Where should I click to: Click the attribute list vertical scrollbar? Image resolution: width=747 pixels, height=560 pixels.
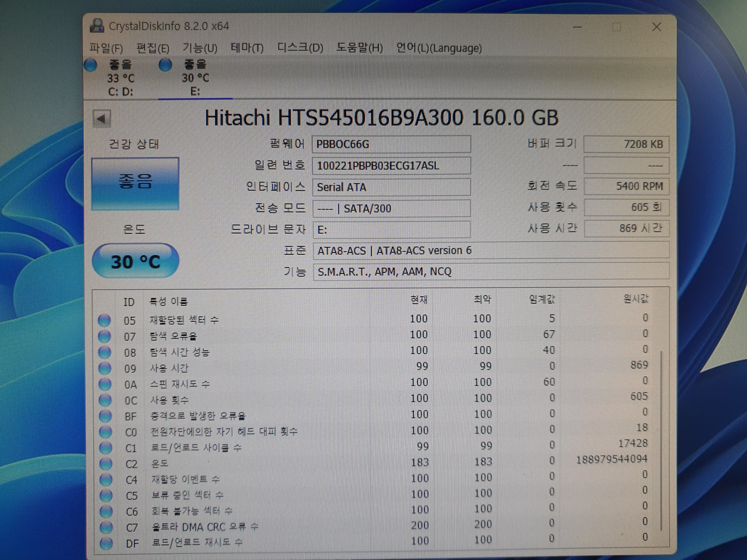[661, 441]
